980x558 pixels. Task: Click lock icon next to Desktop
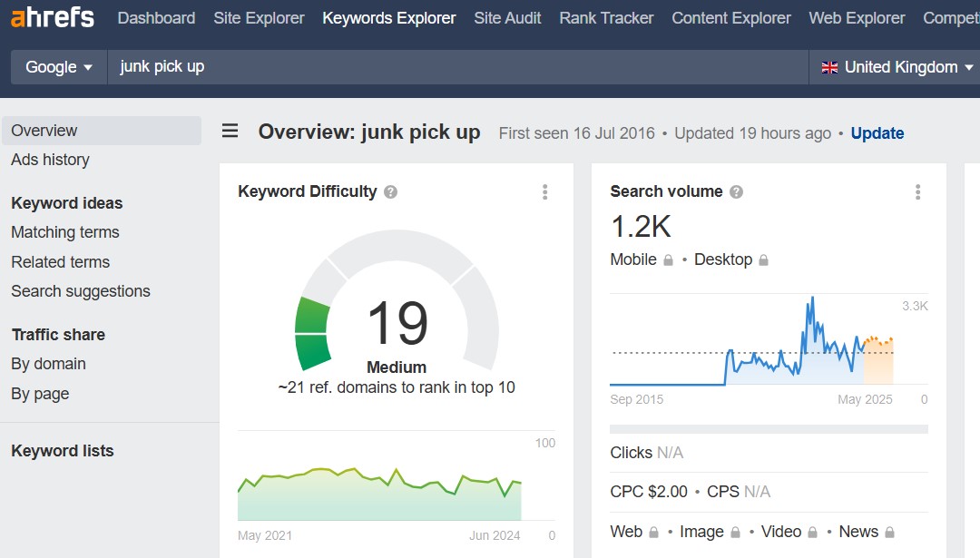[764, 260]
